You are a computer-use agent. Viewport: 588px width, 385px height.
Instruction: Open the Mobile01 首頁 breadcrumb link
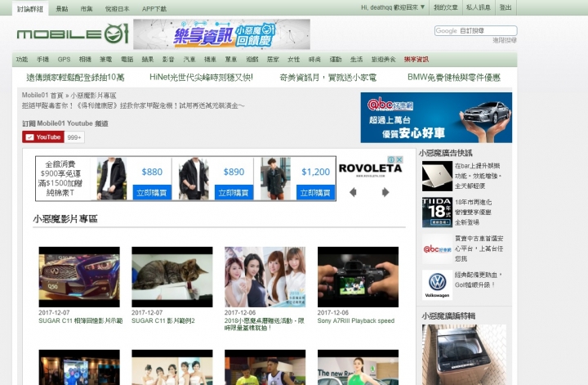click(x=42, y=96)
